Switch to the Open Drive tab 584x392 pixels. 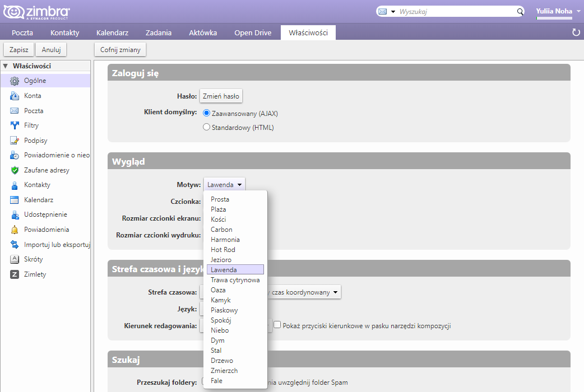pyautogui.click(x=253, y=32)
